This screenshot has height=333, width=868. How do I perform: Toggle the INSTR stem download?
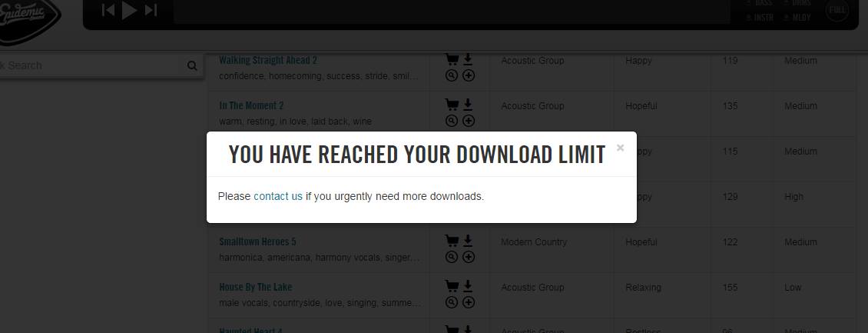760,17
